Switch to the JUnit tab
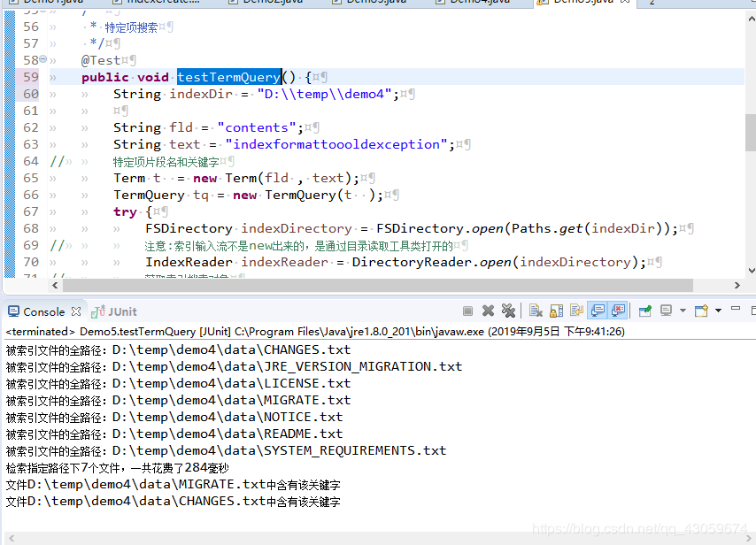756x545 pixels. [x=115, y=311]
